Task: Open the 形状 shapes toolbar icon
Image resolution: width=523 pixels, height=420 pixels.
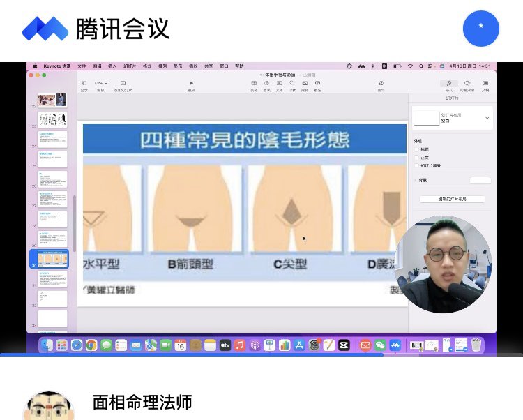Action: click(x=292, y=83)
